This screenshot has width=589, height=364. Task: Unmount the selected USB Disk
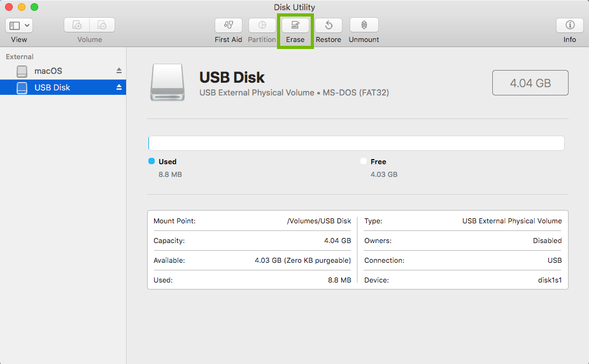[364, 25]
